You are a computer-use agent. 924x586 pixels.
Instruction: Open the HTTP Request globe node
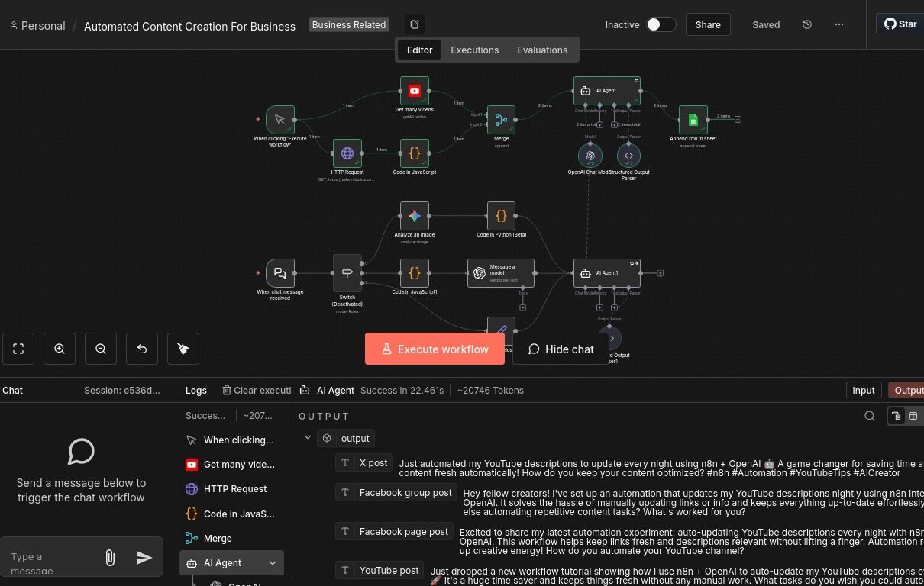tap(347, 153)
